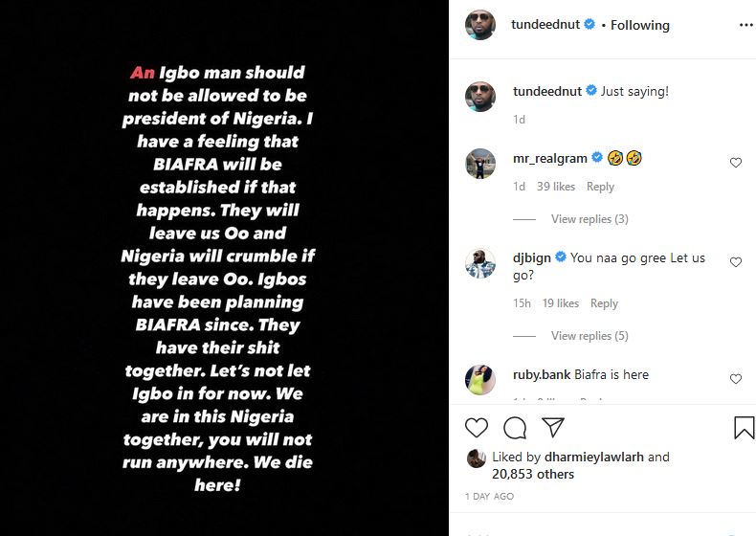Expand View replies (3) under mr_realgram

[x=589, y=219]
